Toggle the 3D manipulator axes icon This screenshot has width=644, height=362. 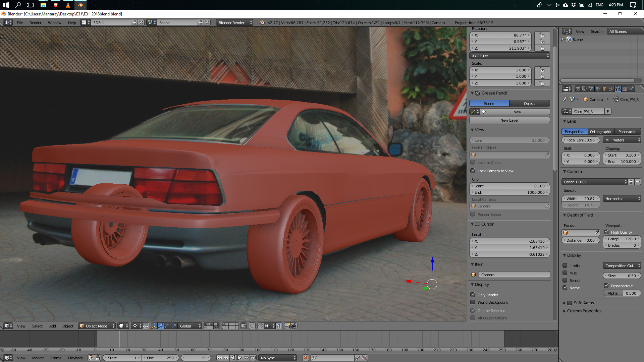pos(154,326)
